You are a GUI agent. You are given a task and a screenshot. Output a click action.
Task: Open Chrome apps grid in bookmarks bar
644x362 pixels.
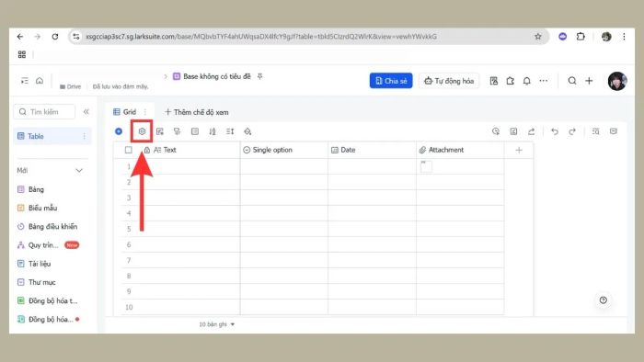click(x=22, y=54)
